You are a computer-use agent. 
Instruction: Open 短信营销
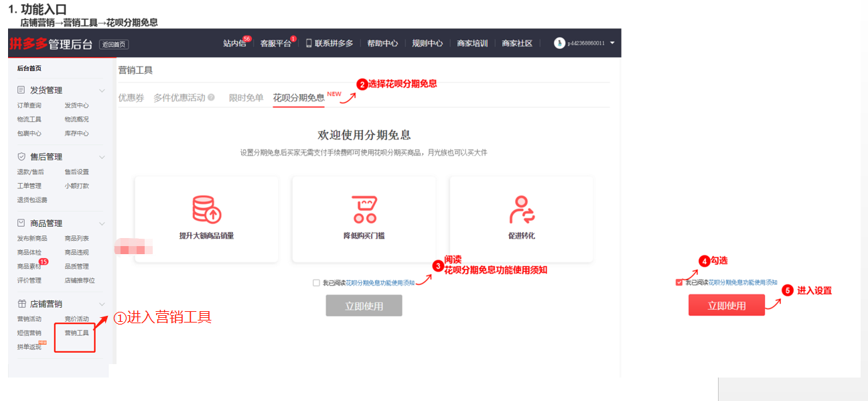(x=29, y=333)
